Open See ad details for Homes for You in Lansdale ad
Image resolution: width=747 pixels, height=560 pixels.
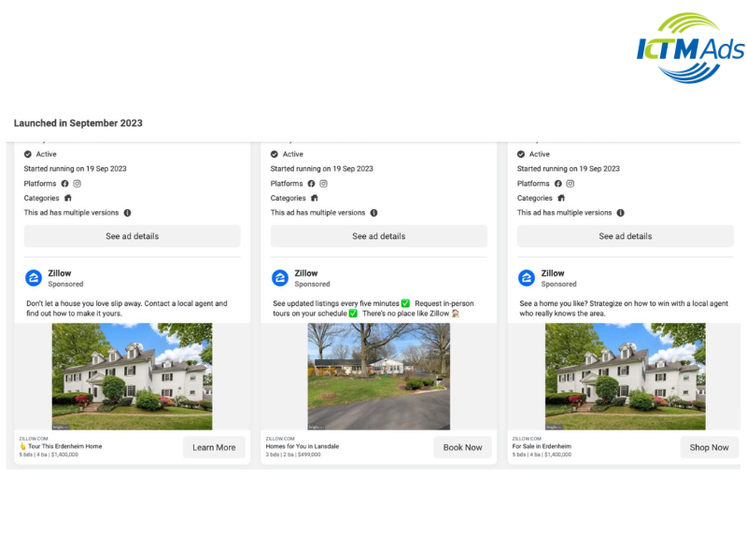pyautogui.click(x=379, y=236)
